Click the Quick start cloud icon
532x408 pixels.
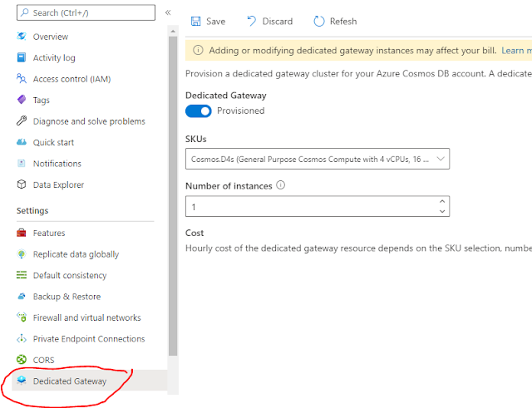22,142
